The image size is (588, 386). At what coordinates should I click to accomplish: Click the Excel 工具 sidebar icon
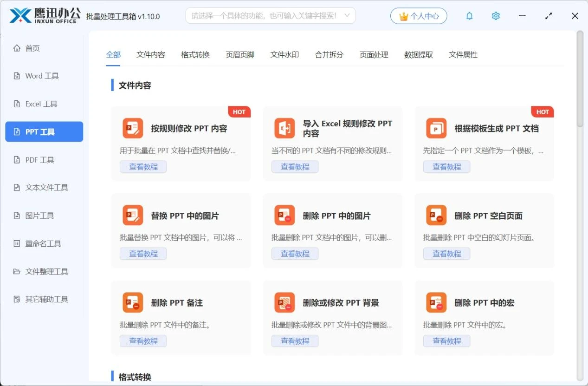(17, 104)
